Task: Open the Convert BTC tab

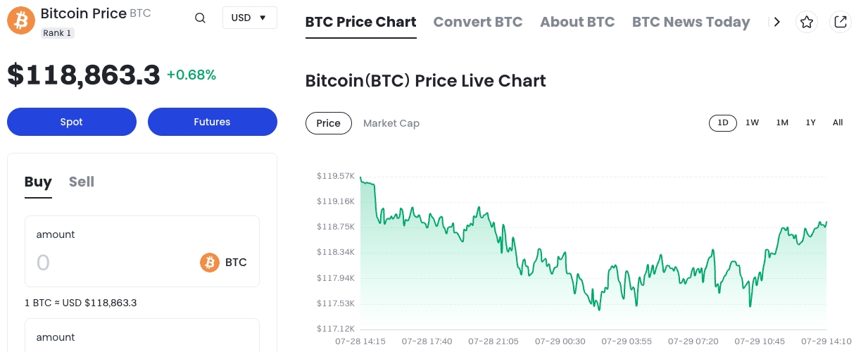Action: [x=477, y=22]
